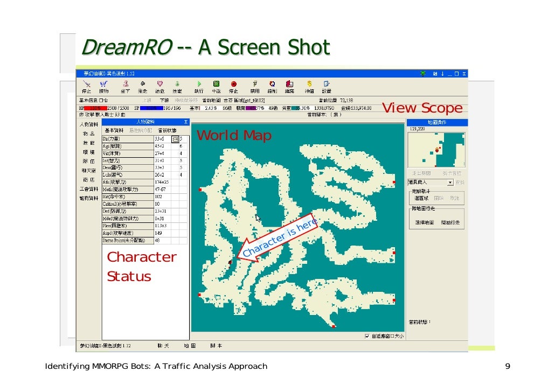The width and height of the screenshot is (555, 392).
Task: Click the green play Execute script icon
Action: (199, 84)
